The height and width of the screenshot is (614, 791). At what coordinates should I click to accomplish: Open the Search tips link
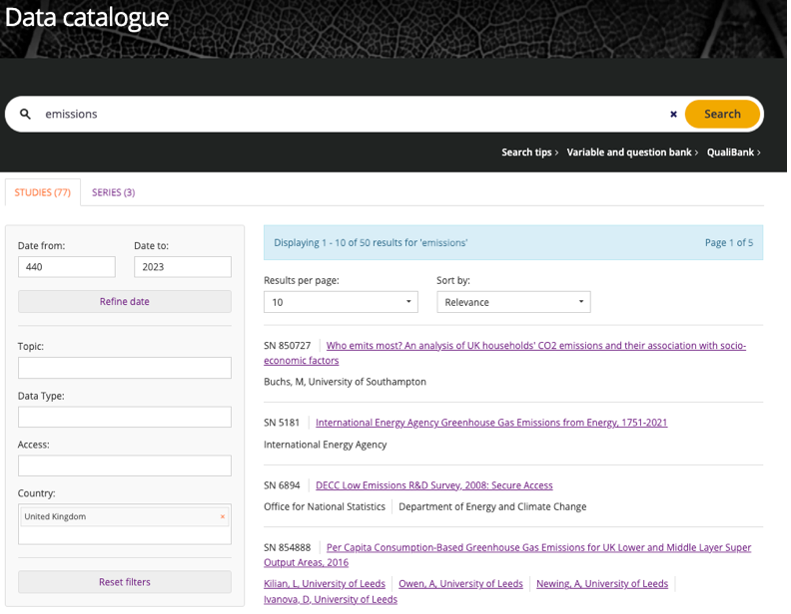(529, 152)
